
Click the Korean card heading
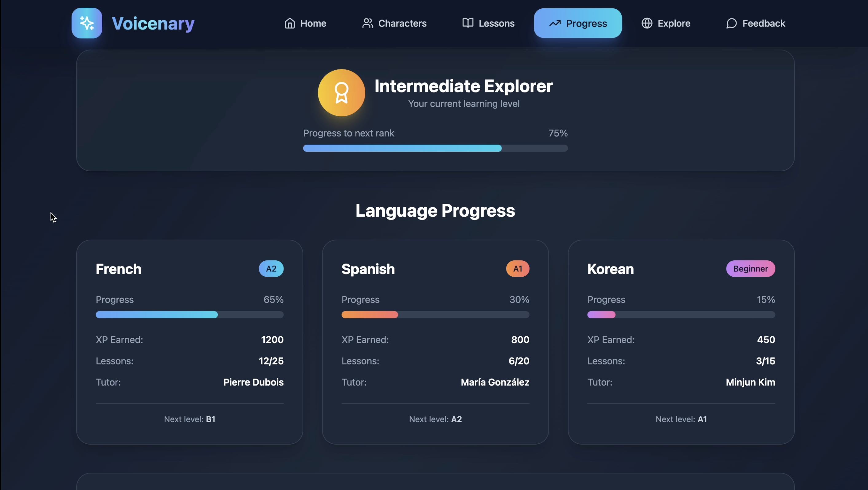pyautogui.click(x=610, y=269)
